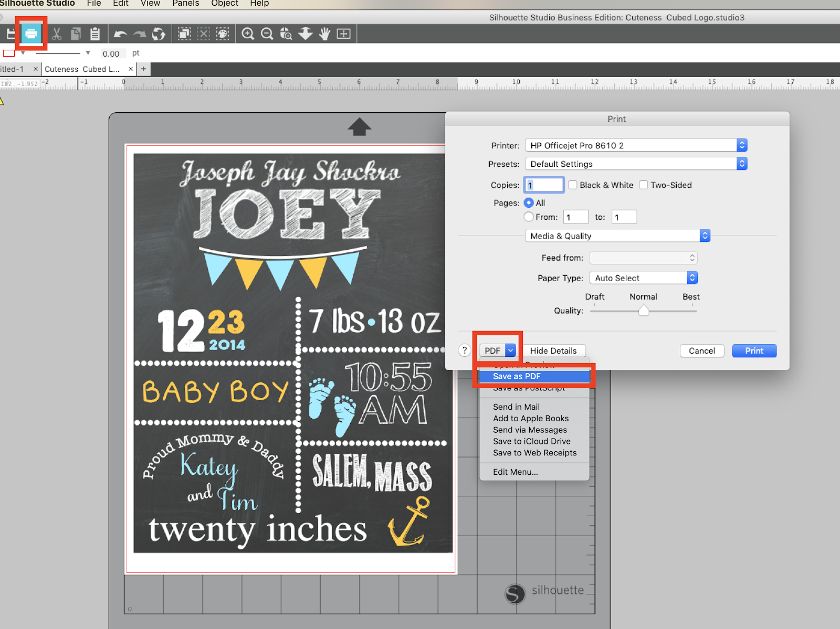This screenshot has height=629, width=840.
Task: Click the Save document icon
Action: [x=9, y=33]
